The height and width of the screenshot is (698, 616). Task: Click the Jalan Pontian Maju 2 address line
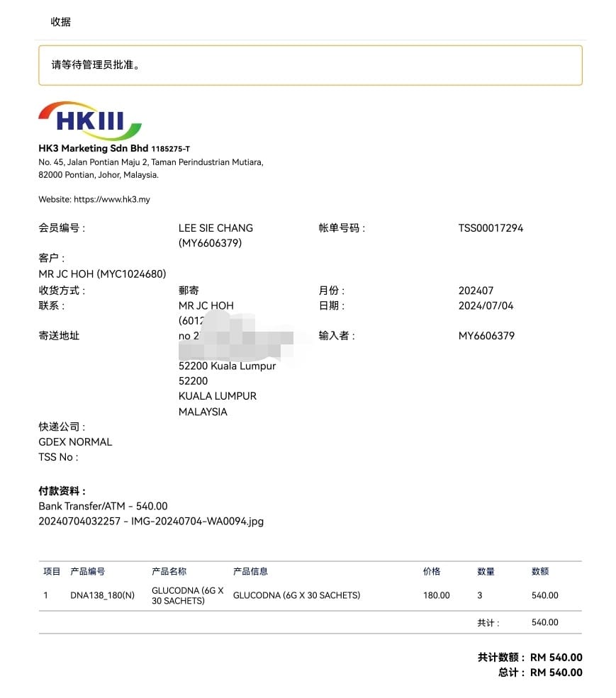[x=151, y=162]
